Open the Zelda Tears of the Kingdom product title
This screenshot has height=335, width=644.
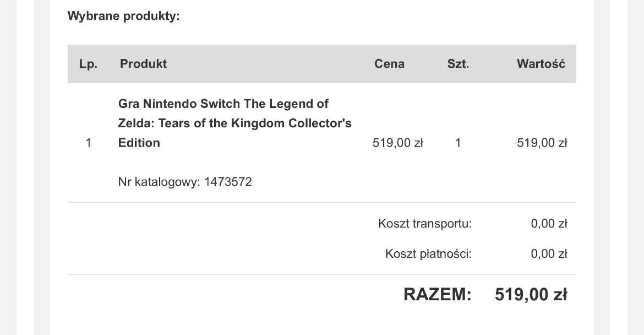point(234,123)
